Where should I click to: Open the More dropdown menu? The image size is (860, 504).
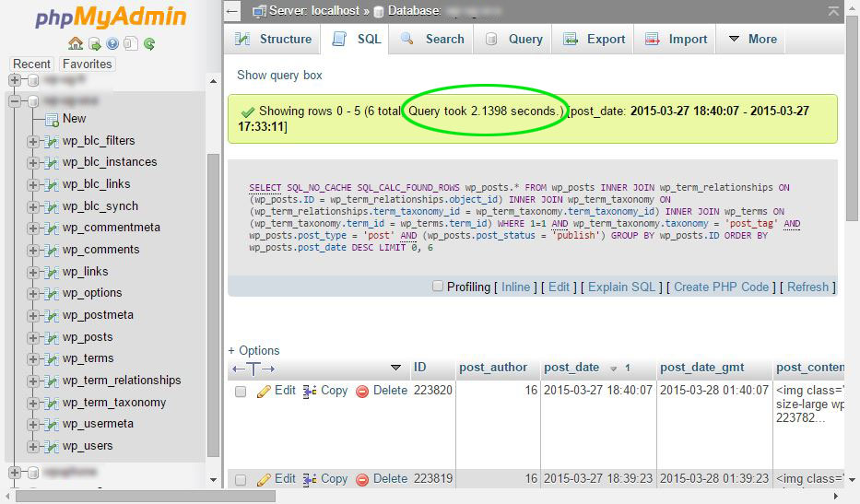(x=752, y=39)
